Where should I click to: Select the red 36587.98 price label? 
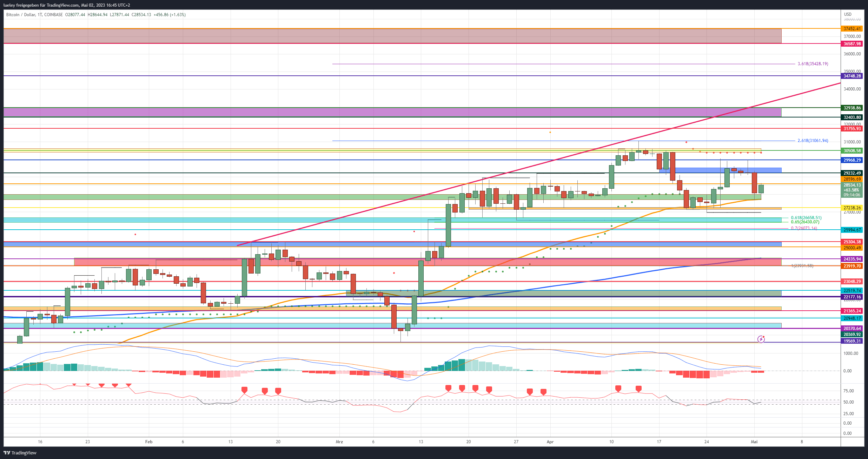[x=852, y=44]
